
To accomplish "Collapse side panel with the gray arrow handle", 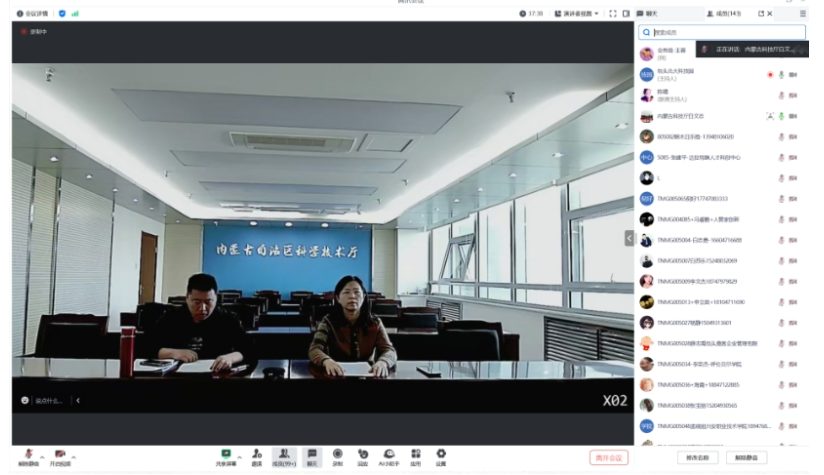I will tap(629, 239).
